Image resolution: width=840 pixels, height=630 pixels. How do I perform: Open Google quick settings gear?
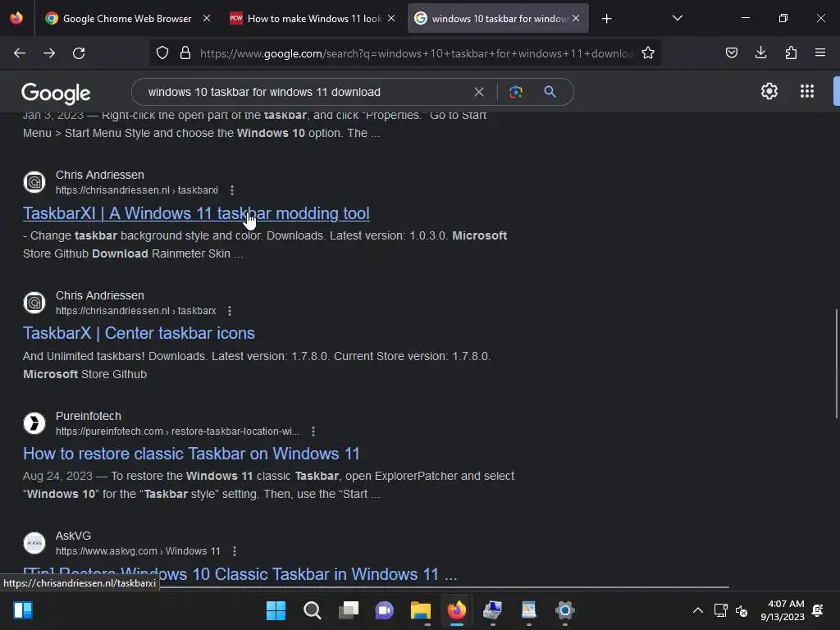[x=769, y=91]
